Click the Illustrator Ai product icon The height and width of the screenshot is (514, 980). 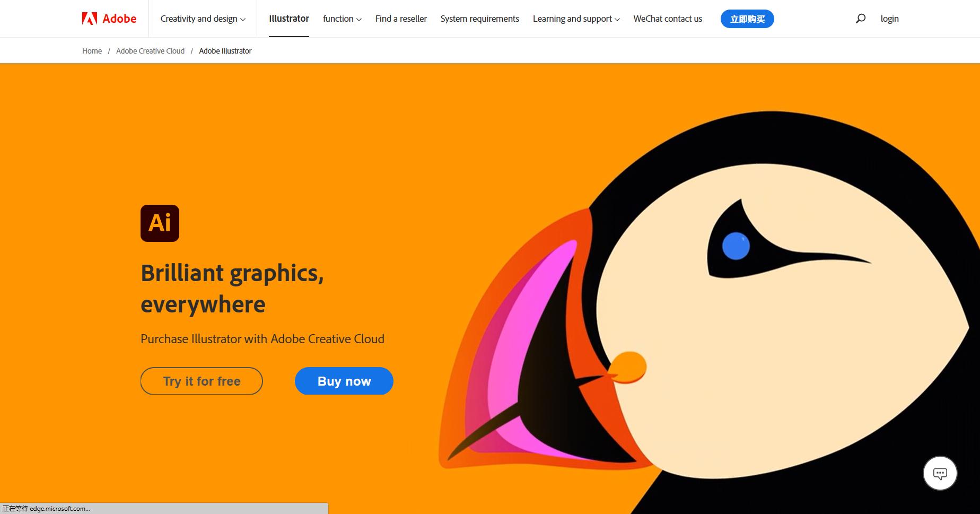tap(160, 223)
